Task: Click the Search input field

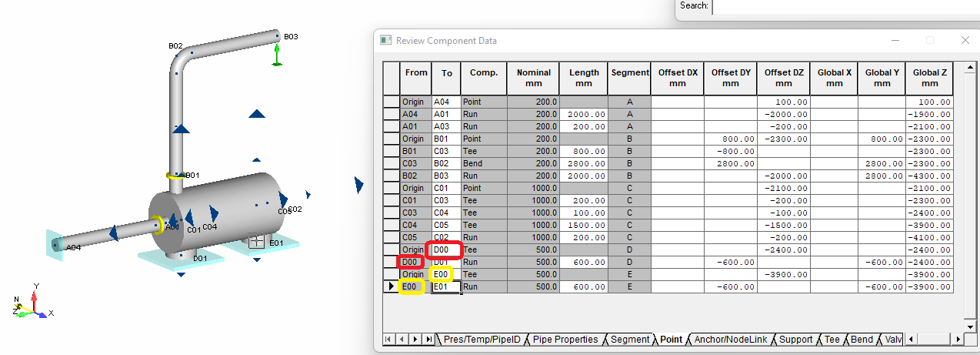Action: pos(846,6)
